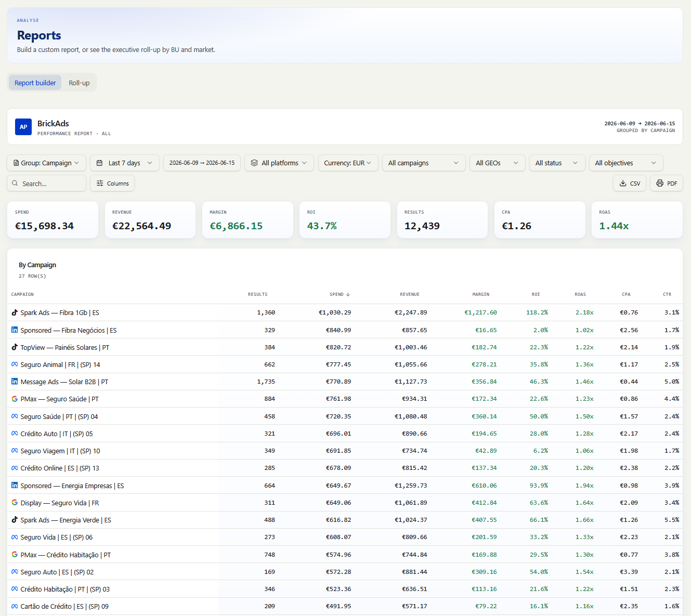
Task: Click the Message Ads — Solar B2B | PT name
Action: (64, 382)
